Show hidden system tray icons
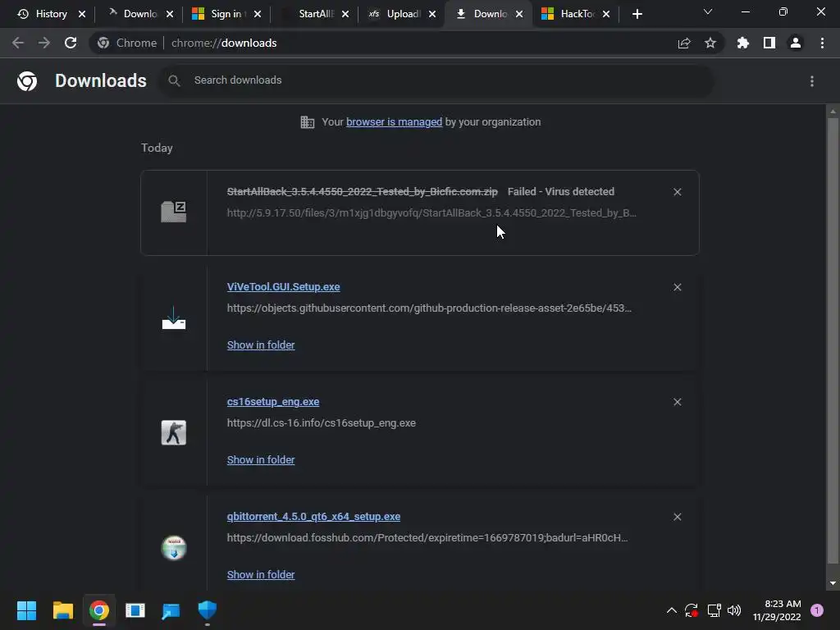This screenshot has width=840, height=630. coord(671,610)
